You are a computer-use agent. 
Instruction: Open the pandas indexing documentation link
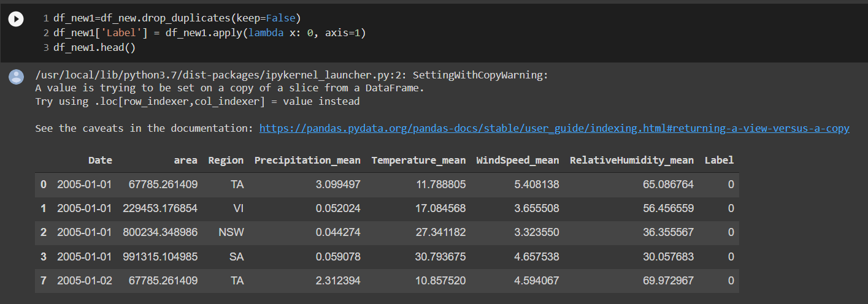pyautogui.click(x=555, y=128)
